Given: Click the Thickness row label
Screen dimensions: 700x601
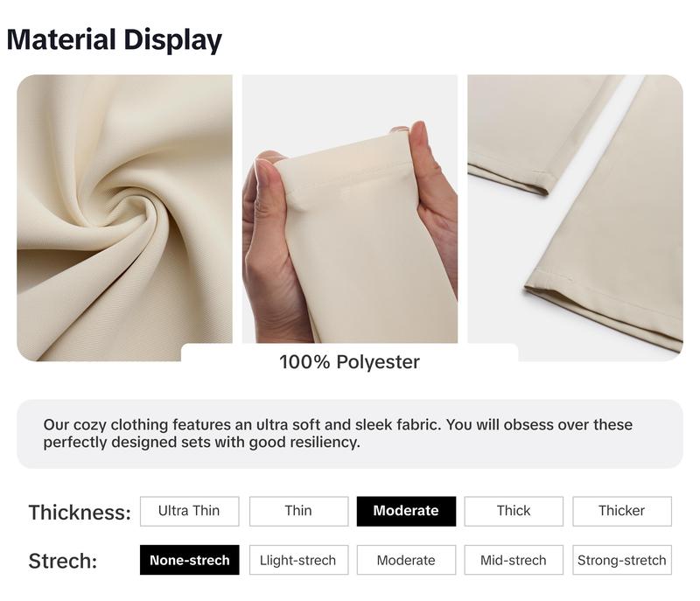Looking at the screenshot, I should click(80, 513).
